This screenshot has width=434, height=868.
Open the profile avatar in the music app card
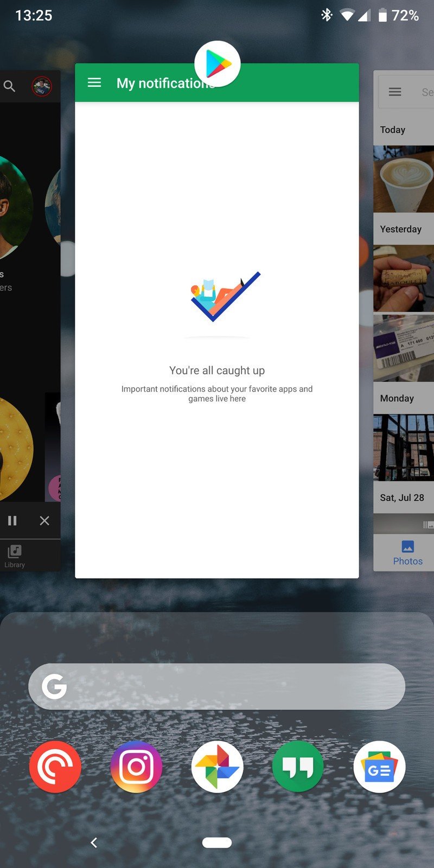click(42, 86)
